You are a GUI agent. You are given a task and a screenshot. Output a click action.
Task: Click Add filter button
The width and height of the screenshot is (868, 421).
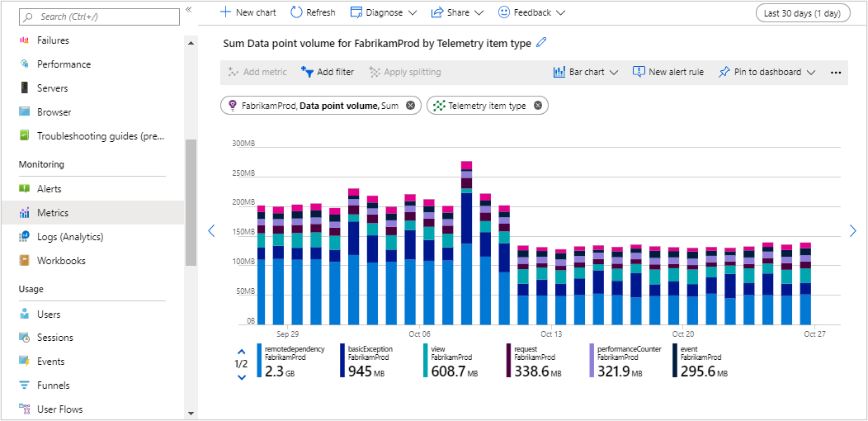(328, 73)
